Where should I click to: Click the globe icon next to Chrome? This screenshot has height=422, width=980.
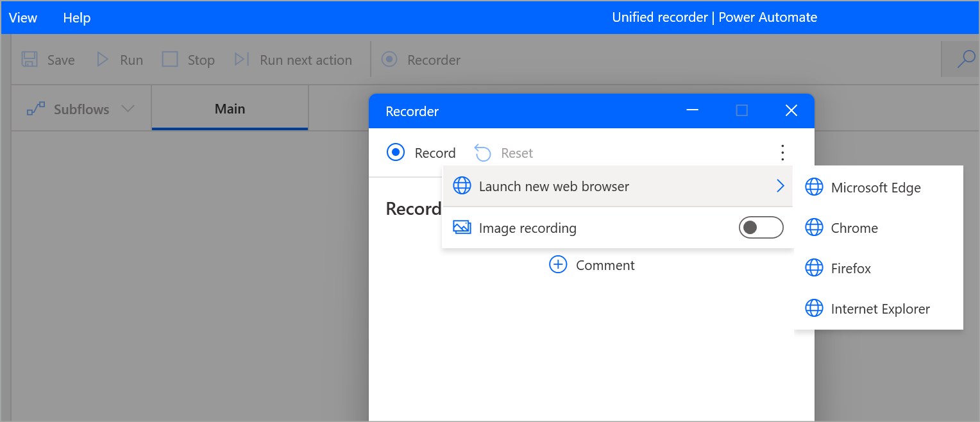pyautogui.click(x=814, y=227)
